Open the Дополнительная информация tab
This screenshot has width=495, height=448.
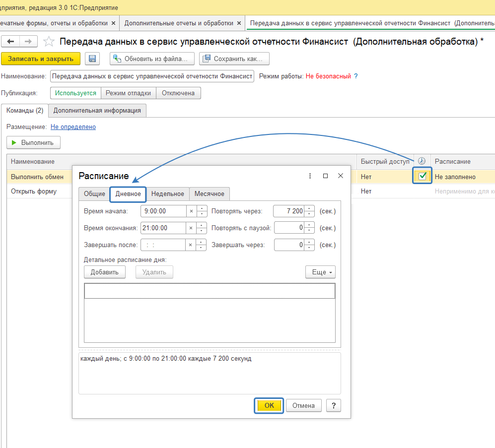(x=97, y=111)
